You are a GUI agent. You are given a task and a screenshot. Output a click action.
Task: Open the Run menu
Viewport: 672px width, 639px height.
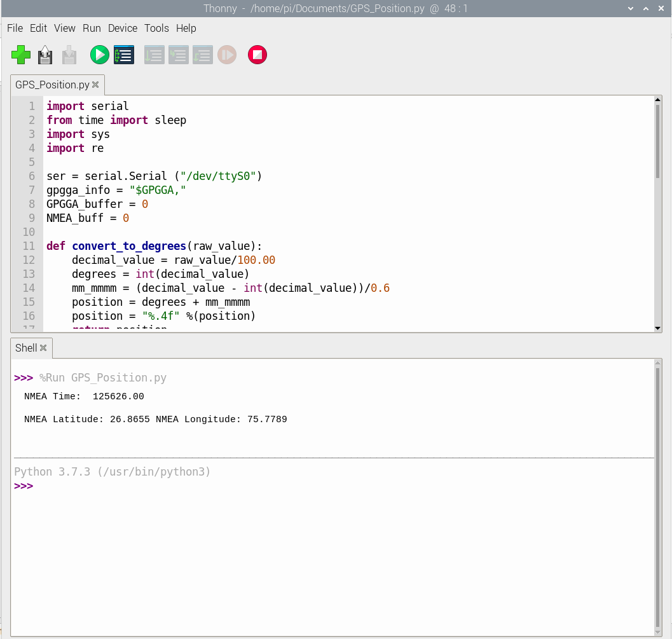coord(92,28)
